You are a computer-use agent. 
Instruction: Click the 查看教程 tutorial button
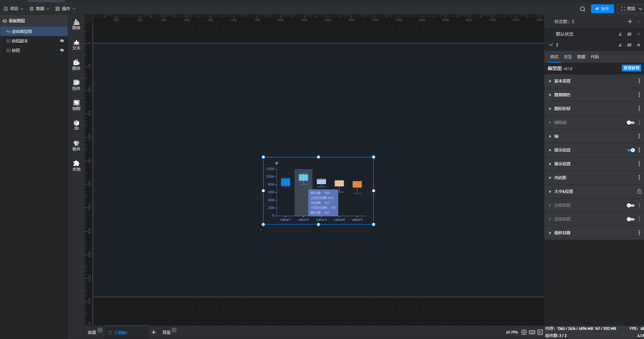[631, 68]
